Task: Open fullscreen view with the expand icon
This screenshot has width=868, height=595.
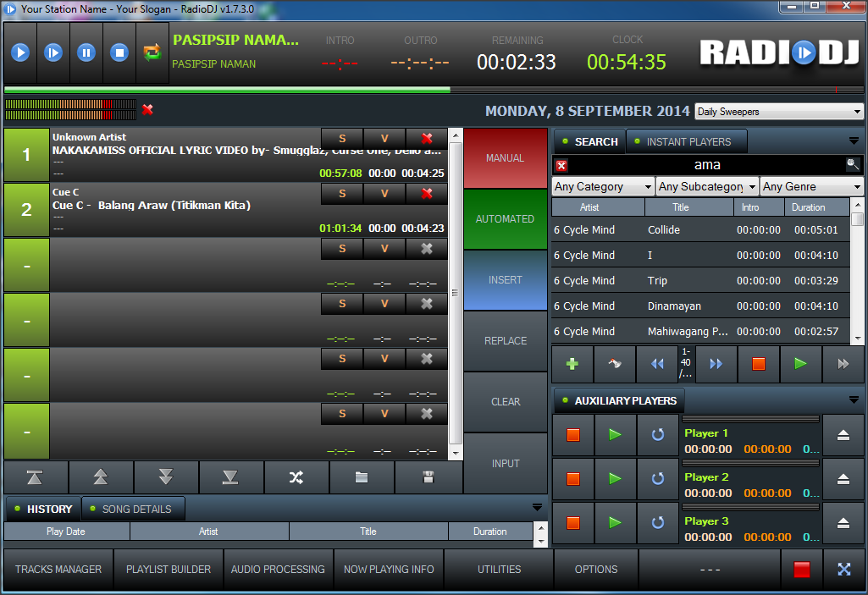Action: [x=845, y=570]
